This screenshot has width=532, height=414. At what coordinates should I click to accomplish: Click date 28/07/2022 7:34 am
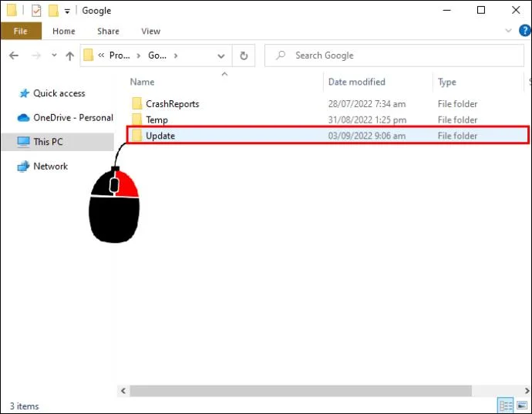point(367,104)
